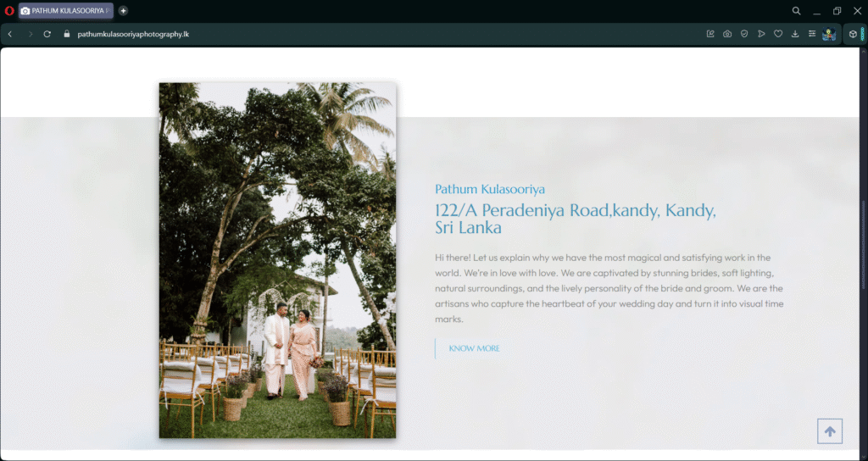
Task: Open the snapshot camera tool
Action: 727,34
